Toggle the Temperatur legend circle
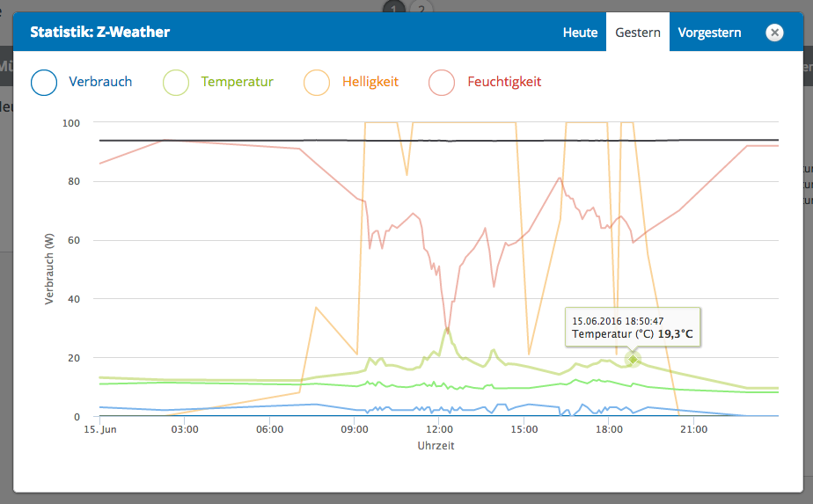The image size is (813, 504). click(x=176, y=83)
